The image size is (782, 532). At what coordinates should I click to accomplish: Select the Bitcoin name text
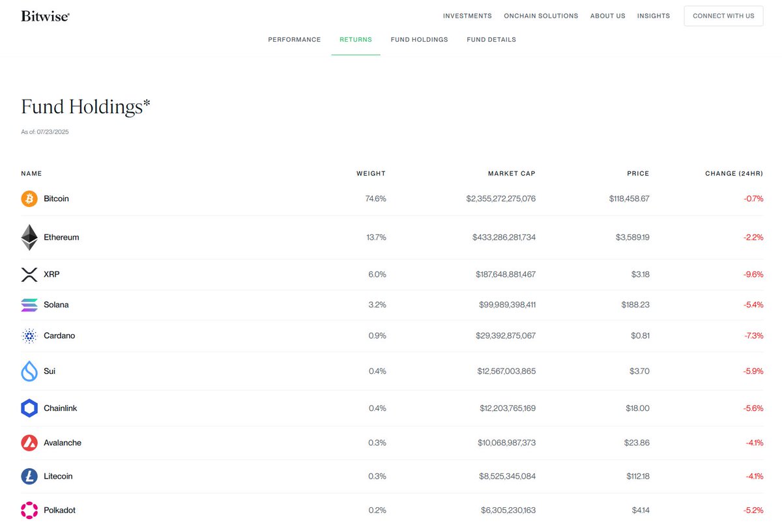(56, 199)
